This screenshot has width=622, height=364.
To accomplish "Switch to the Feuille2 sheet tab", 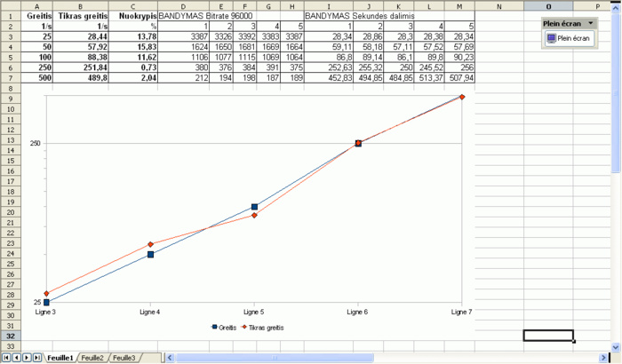I will point(92,358).
